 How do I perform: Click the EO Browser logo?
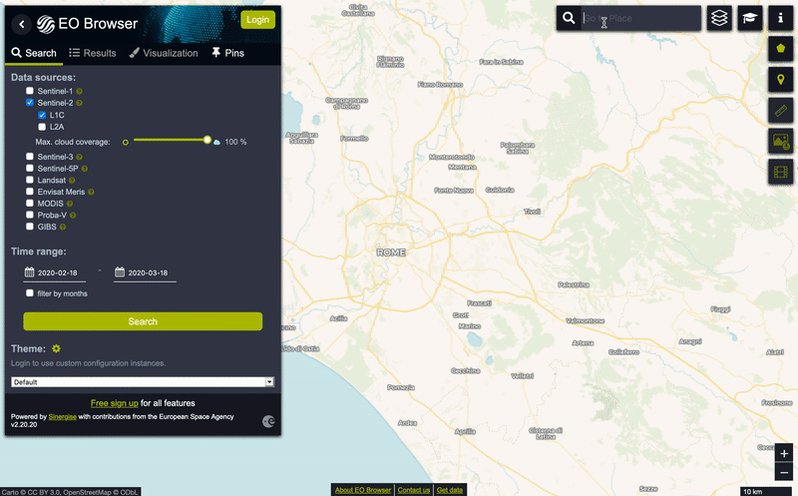[x=87, y=24]
